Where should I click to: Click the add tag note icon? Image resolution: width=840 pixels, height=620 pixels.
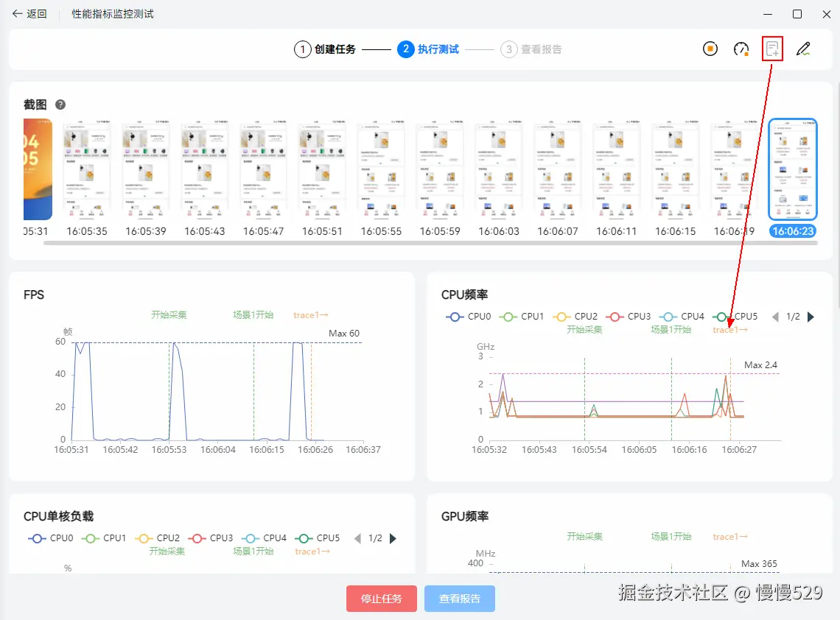(772, 49)
